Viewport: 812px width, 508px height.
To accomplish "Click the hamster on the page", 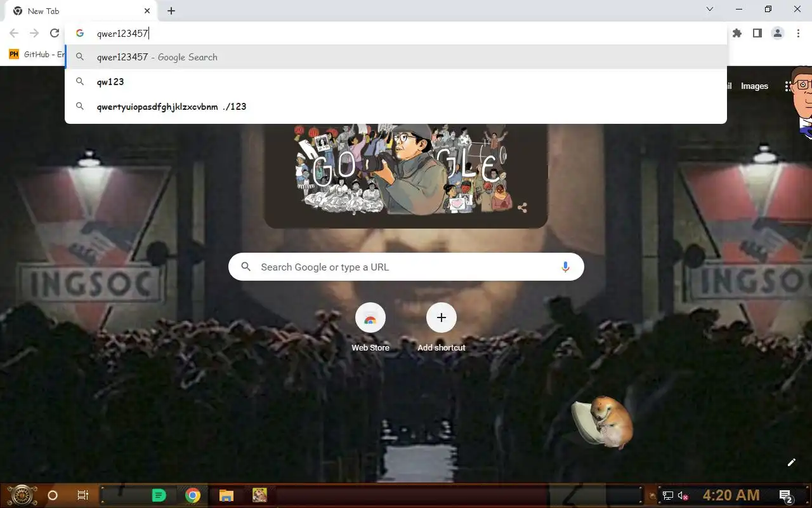I will 603,422.
